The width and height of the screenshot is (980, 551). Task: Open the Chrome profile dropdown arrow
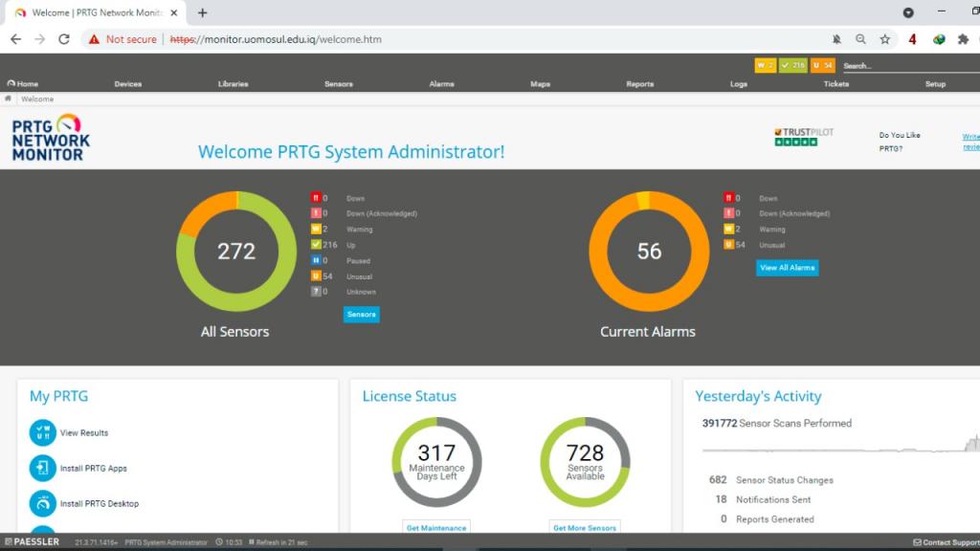click(x=908, y=12)
